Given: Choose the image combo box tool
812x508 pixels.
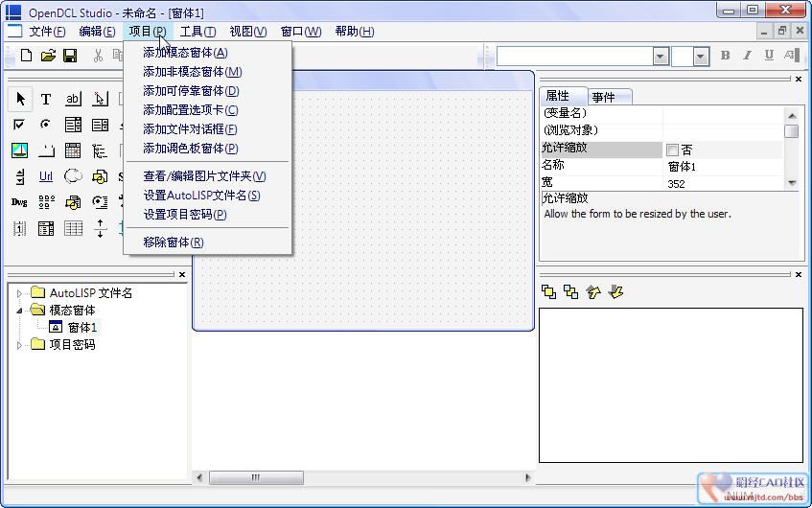Looking at the screenshot, I should (100, 202).
